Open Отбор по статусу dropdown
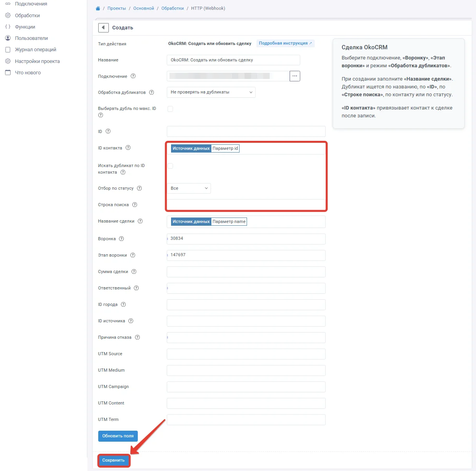The image size is (476, 471). coord(189,188)
